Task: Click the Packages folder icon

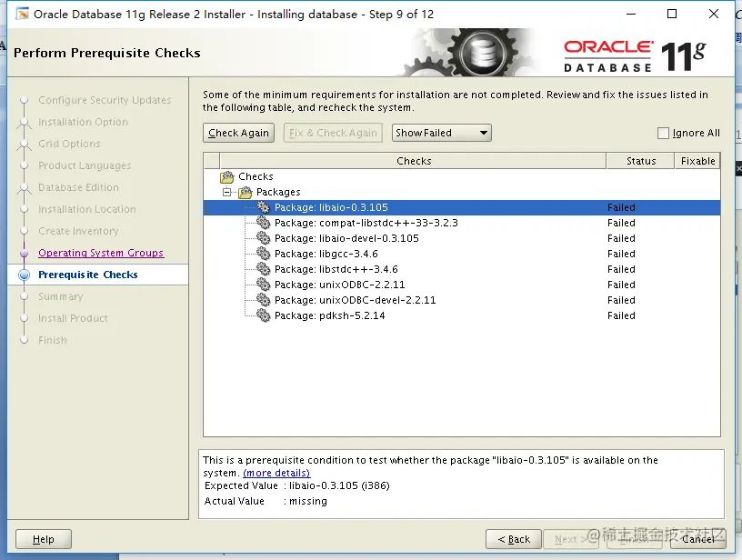Action: pos(246,192)
